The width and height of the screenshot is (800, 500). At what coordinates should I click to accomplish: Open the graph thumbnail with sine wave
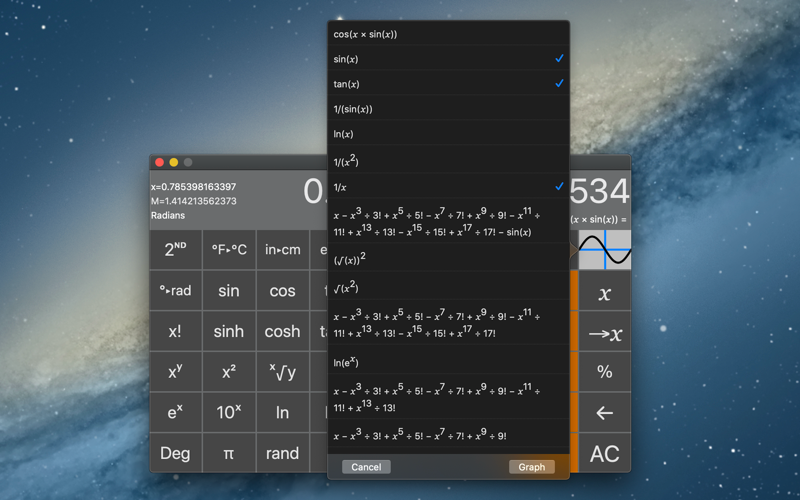[605, 249]
